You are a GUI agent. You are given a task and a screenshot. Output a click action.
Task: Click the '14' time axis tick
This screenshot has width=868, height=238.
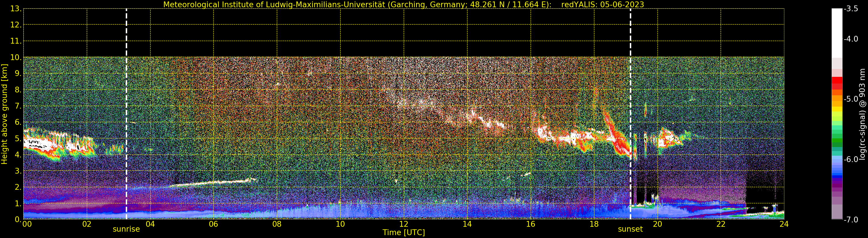pyautogui.click(x=467, y=224)
